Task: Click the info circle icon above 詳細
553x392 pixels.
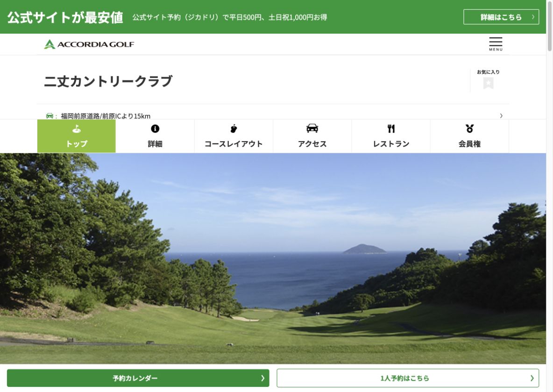Action: tap(155, 129)
